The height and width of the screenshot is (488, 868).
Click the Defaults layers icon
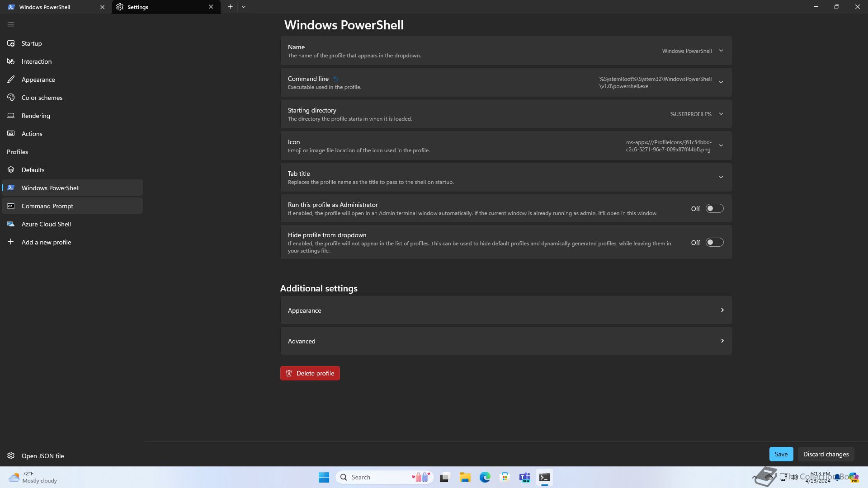tap(11, 170)
